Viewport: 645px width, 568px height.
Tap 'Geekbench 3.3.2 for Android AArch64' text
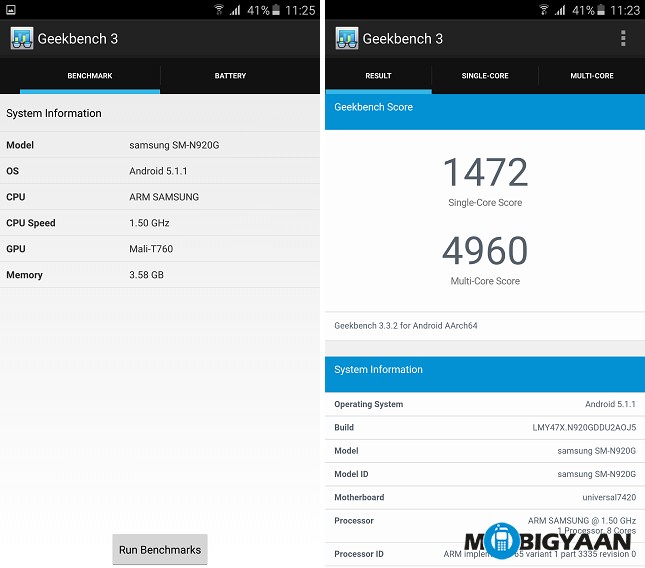pyautogui.click(x=406, y=326)
